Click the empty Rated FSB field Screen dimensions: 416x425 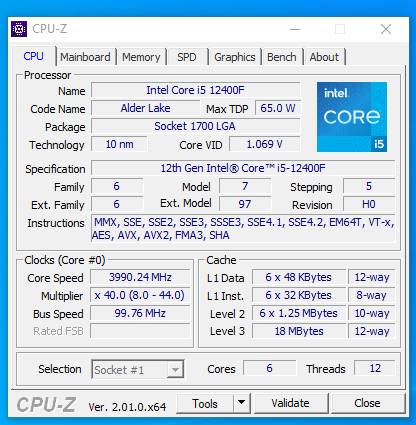(140, 331)
